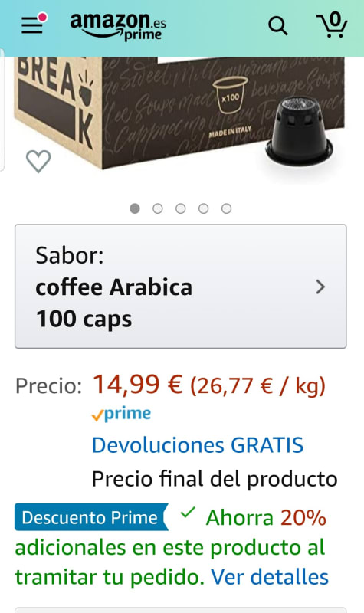Click the Descuento Prime badge

tap(91, 517)
